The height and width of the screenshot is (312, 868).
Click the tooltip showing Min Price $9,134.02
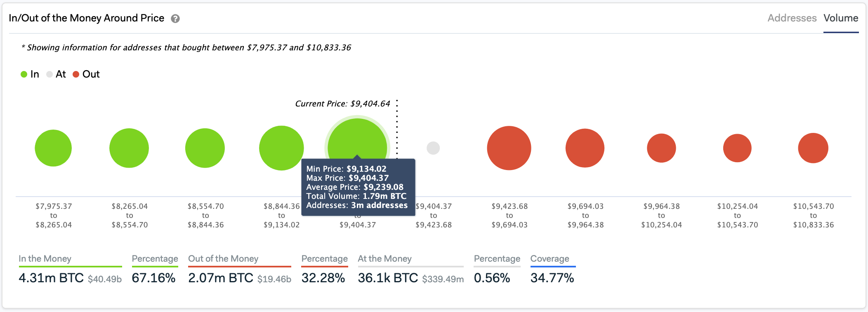(359, 187)
